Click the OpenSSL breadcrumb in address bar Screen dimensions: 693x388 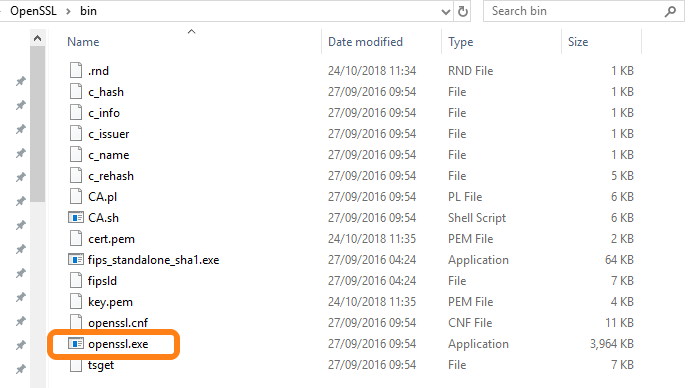pyautogui.click(x=34, y=11)
